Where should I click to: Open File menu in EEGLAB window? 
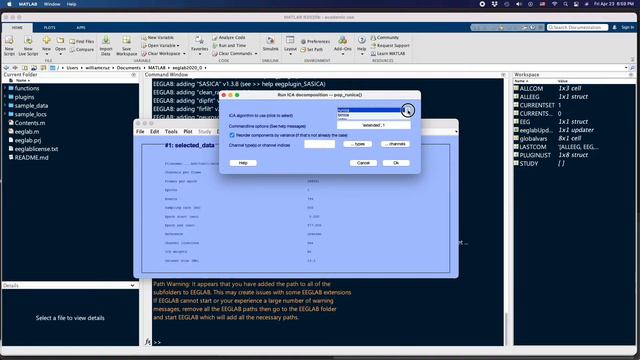tap(140, 131)
